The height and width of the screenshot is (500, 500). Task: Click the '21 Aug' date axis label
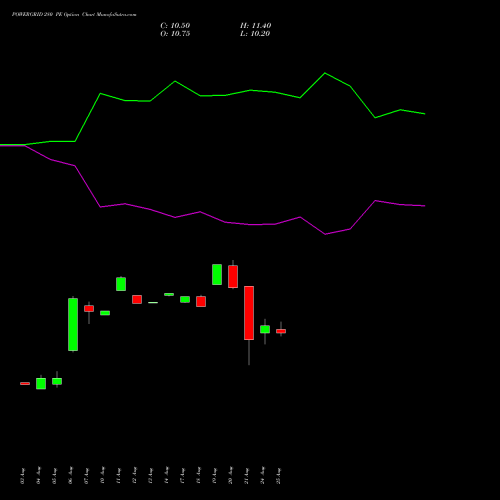pyautogui.click(x=247, y=475)
